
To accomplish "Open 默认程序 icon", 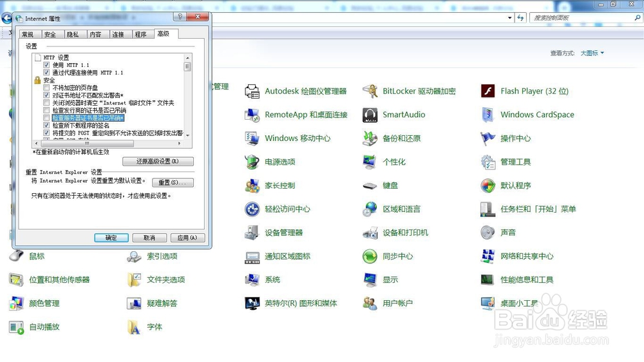I will (488, 186).
